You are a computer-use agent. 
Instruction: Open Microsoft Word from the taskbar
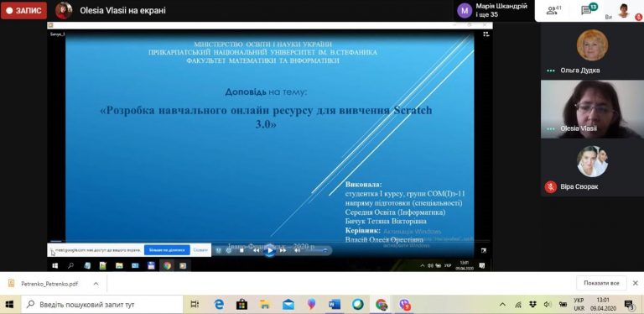pos(335,305)
